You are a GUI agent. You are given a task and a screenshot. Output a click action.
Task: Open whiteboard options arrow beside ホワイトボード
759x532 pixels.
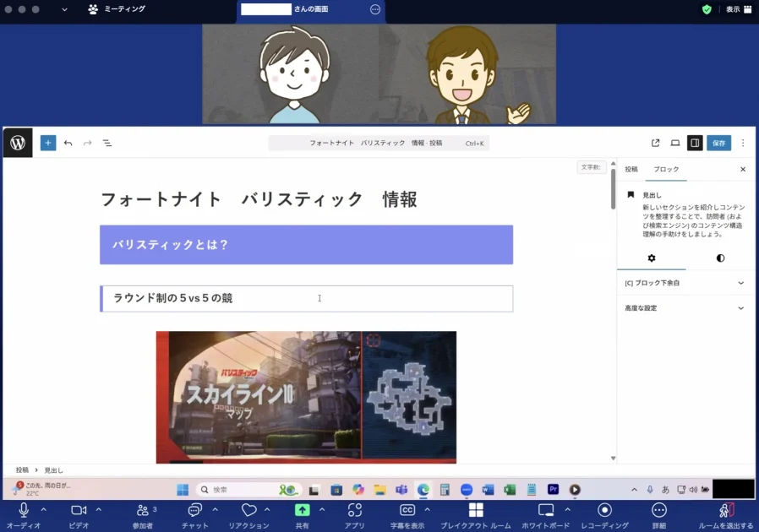568,509
